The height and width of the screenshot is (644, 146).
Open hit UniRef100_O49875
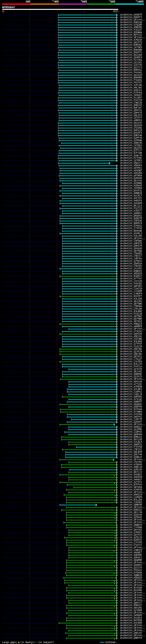(131, 15)
